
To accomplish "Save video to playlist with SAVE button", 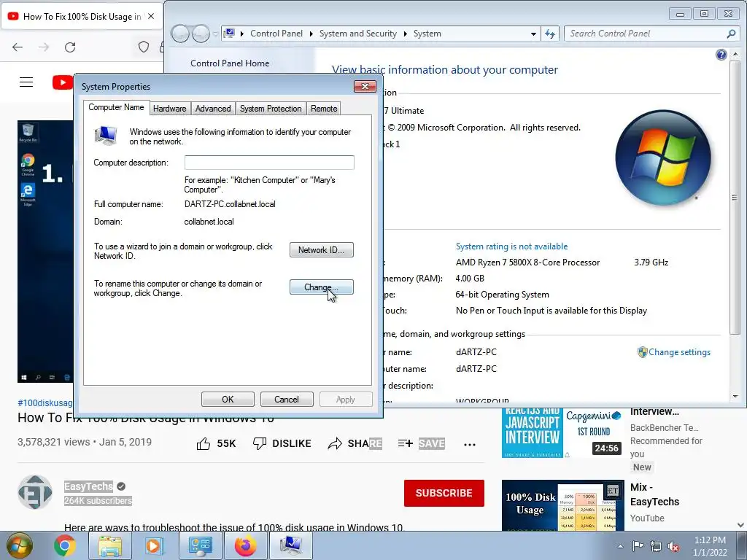I will pos(421,443).
